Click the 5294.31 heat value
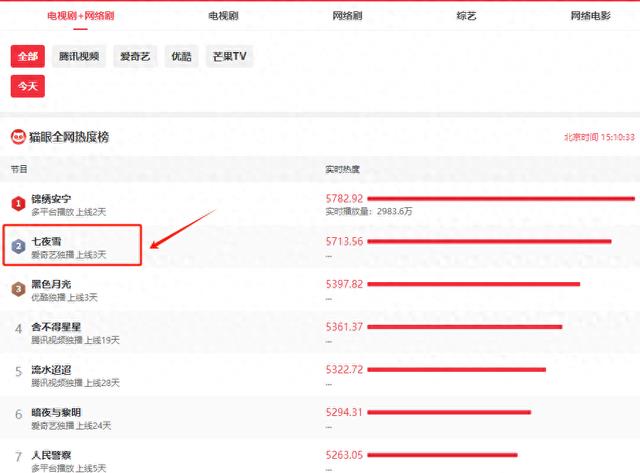The width and height of the screenshot is (640, 473). coord(344,412)
